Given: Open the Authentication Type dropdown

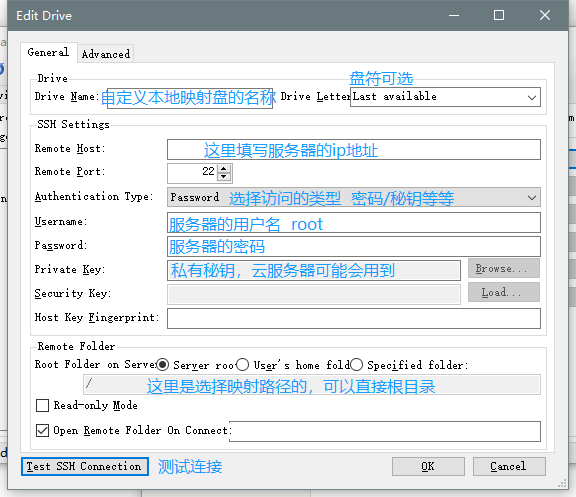Looking at the screenshot, I should [354, 197].
